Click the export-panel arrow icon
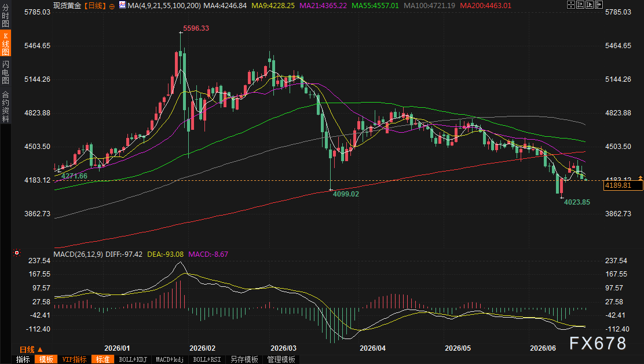Screen dimensions: 644x364 tap(599, 5)
